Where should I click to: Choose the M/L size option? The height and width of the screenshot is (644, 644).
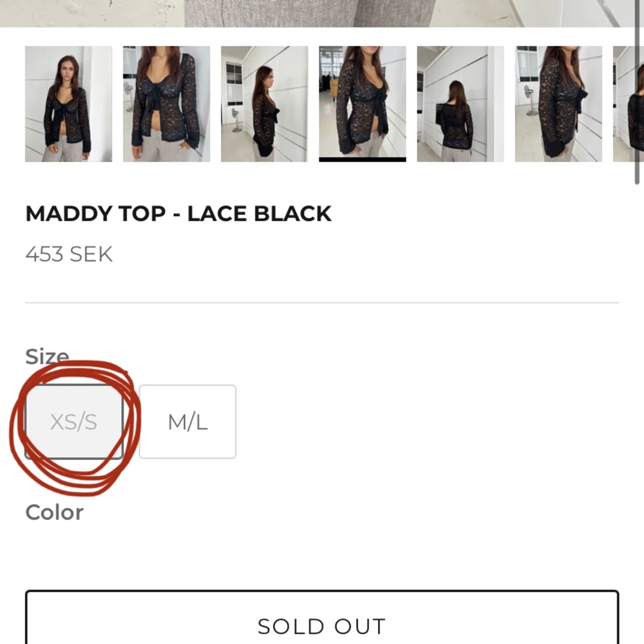tap(188, 422)
